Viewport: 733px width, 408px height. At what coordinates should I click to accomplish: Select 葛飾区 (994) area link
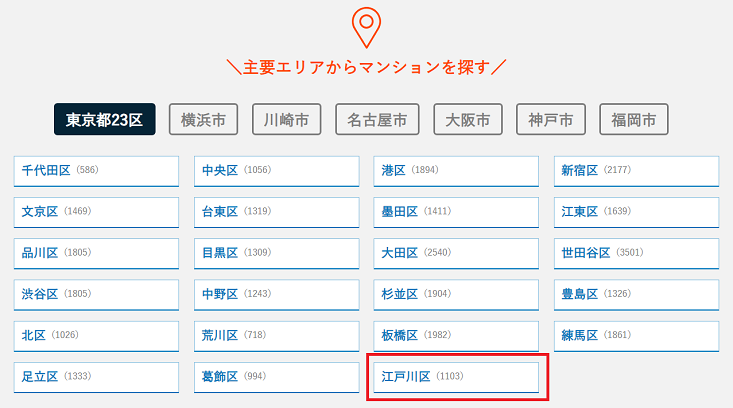click(277, 377)
